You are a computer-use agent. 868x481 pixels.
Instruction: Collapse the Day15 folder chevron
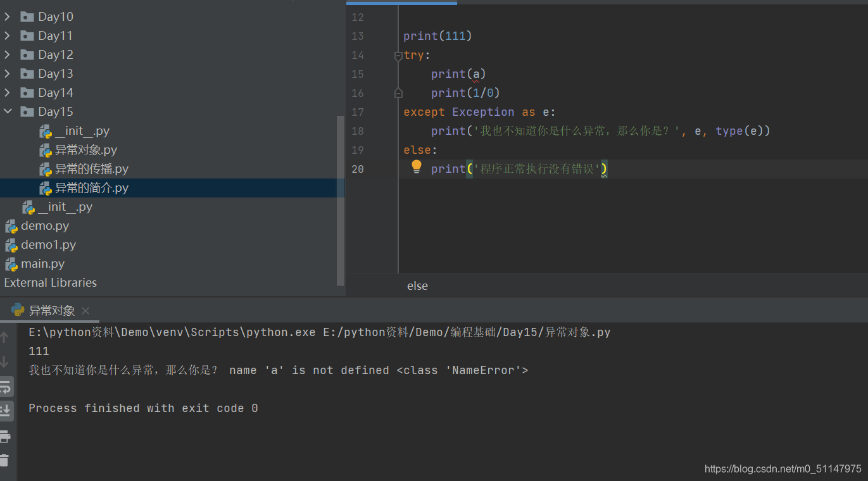coord(8,112)
